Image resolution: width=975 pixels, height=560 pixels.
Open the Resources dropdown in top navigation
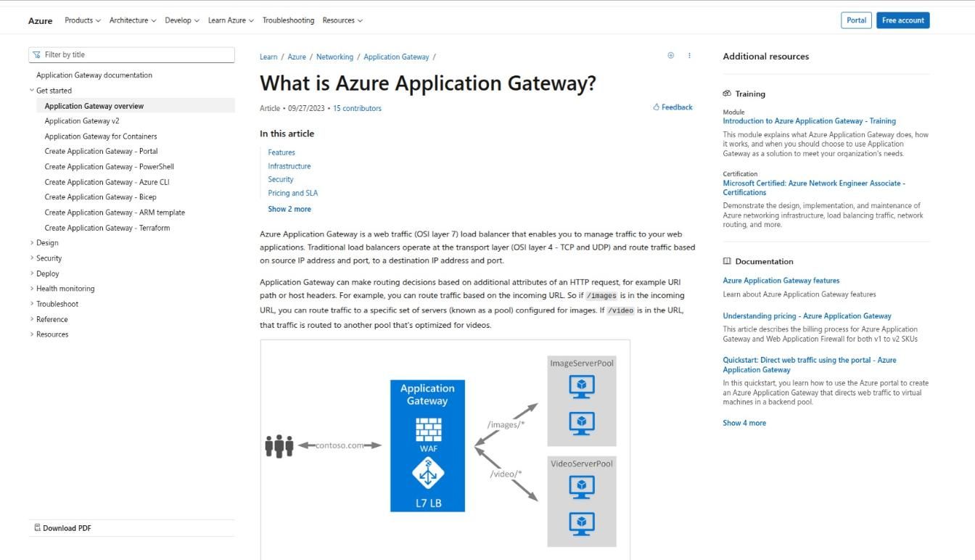point(342,20)
